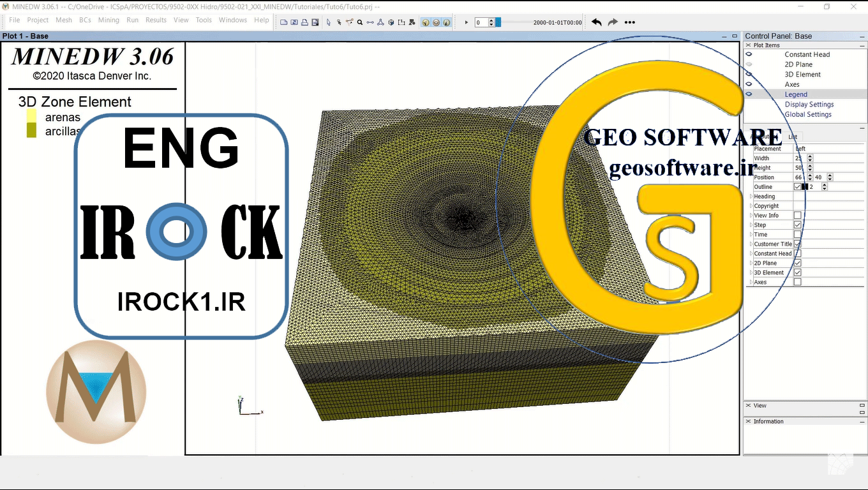Open the File menu
Viewport: 868px width, 490px height.
coord(14,20)
